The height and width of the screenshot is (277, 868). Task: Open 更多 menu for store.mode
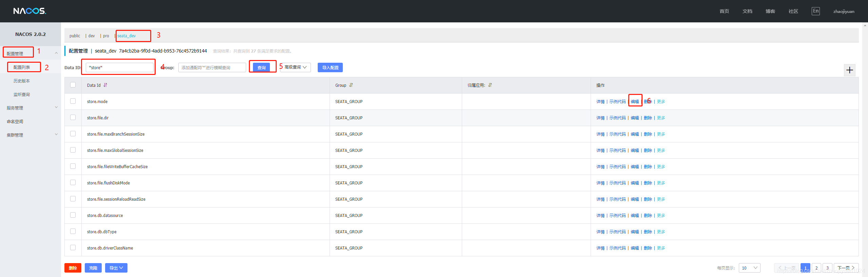pyautogui.click(x=661, y=102)
